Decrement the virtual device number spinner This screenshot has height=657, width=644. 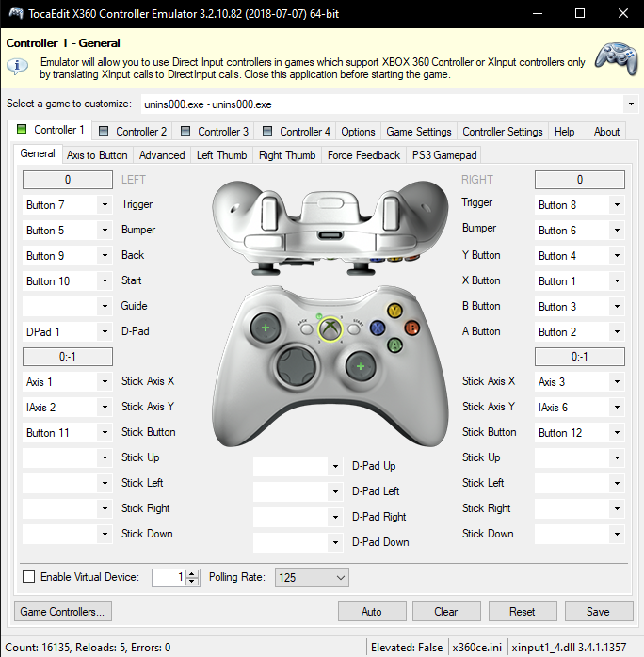(x=192, y=581)
